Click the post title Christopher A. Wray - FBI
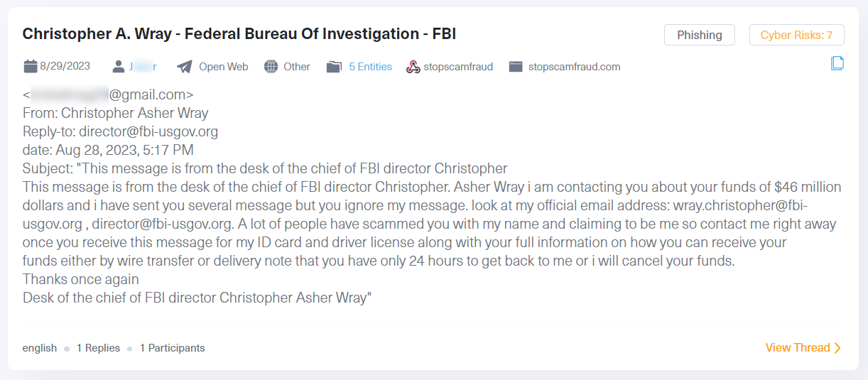This screenshot has height=380, width=868. click(x=239, y=33)
